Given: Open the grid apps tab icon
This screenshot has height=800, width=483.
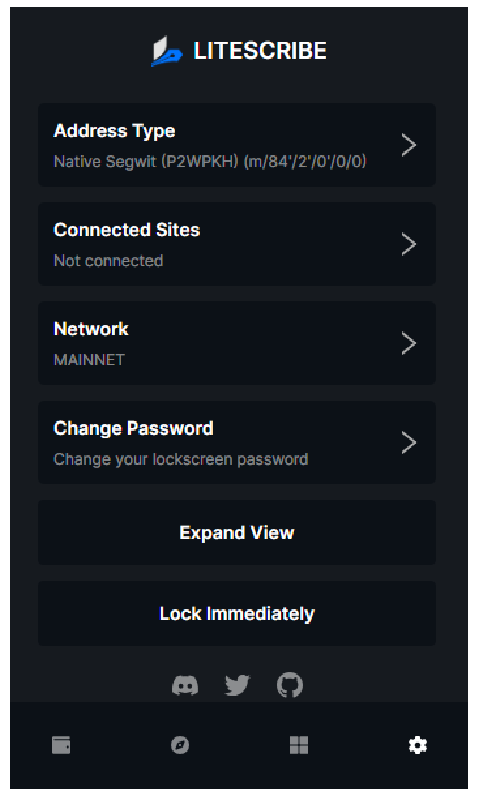Looking at the screenshot, I should tap(299, 745).
